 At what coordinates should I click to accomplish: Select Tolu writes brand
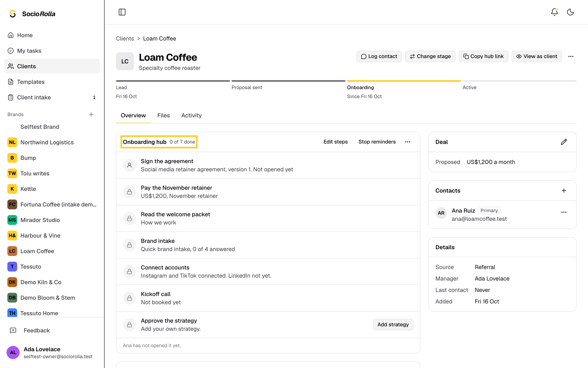click(52, 173)
